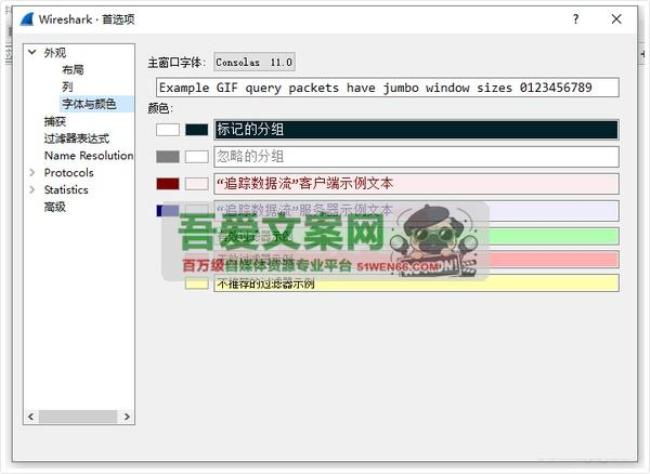Click the 标记的分组 sample field
The image size is (650, 474).
(417, 129)
